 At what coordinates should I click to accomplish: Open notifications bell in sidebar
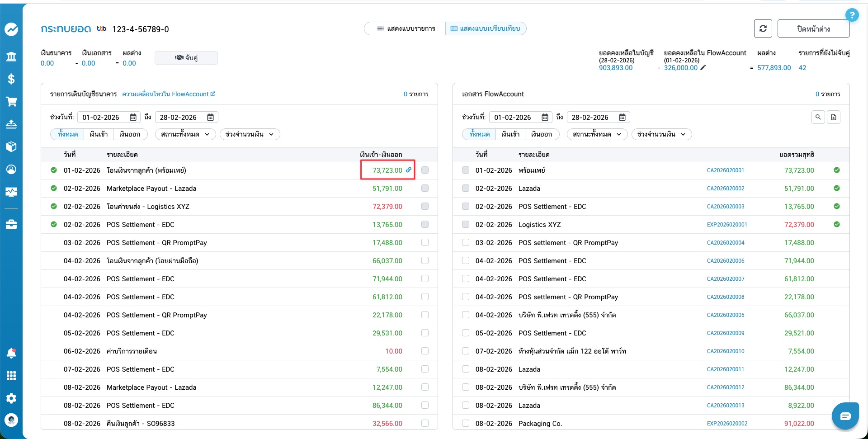(x=11, y=353)
